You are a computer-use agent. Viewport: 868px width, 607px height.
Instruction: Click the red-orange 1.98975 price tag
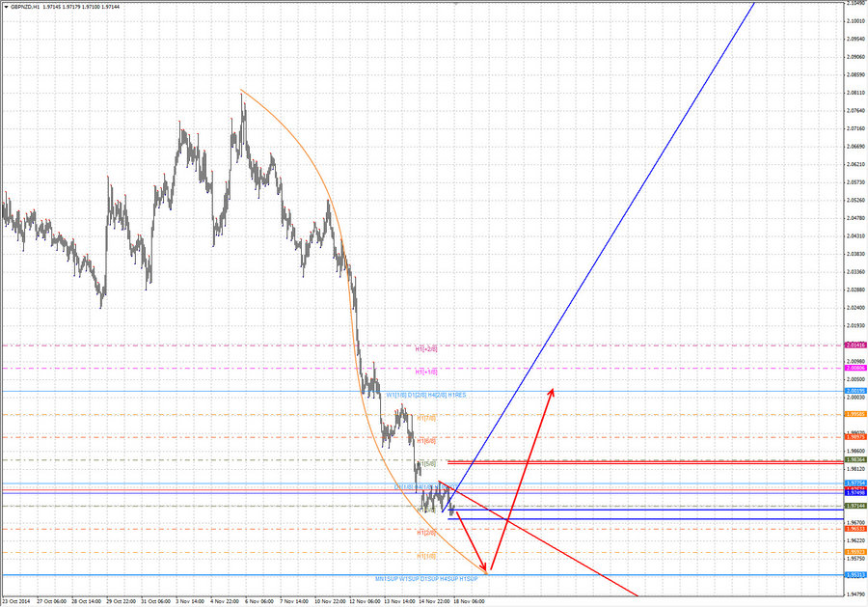tap(855, 437)
